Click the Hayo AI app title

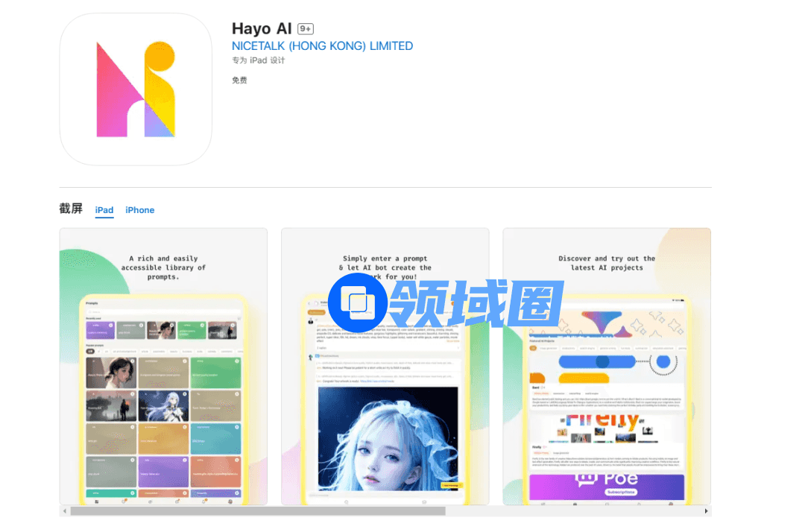pyautogui.click(x=262, y=29)
